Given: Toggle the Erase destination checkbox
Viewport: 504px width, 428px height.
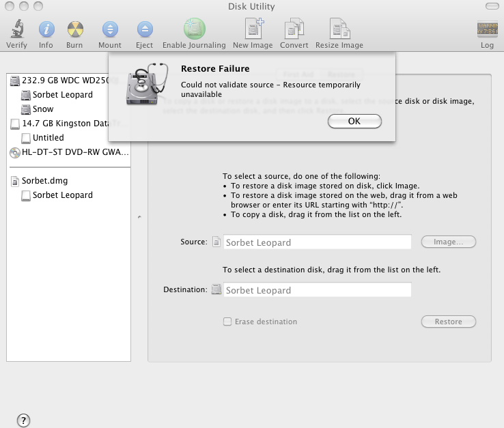Looking at the screenshot, I should 227,322.
